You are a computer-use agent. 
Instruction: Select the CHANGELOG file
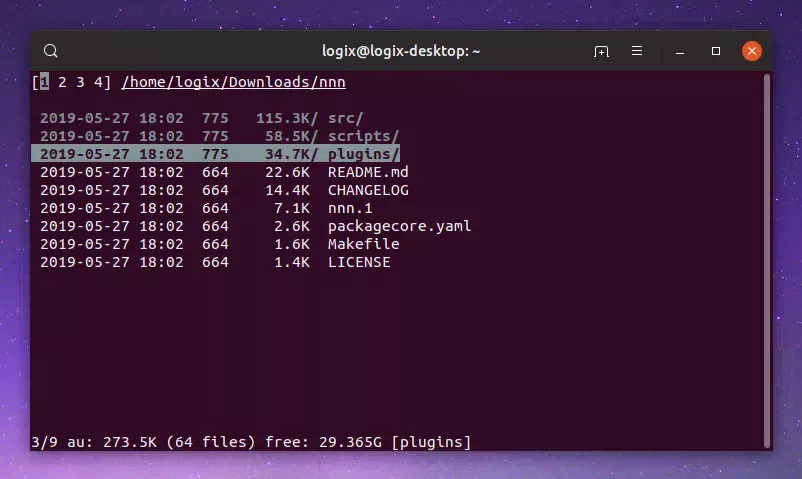[x=367, y=190]
